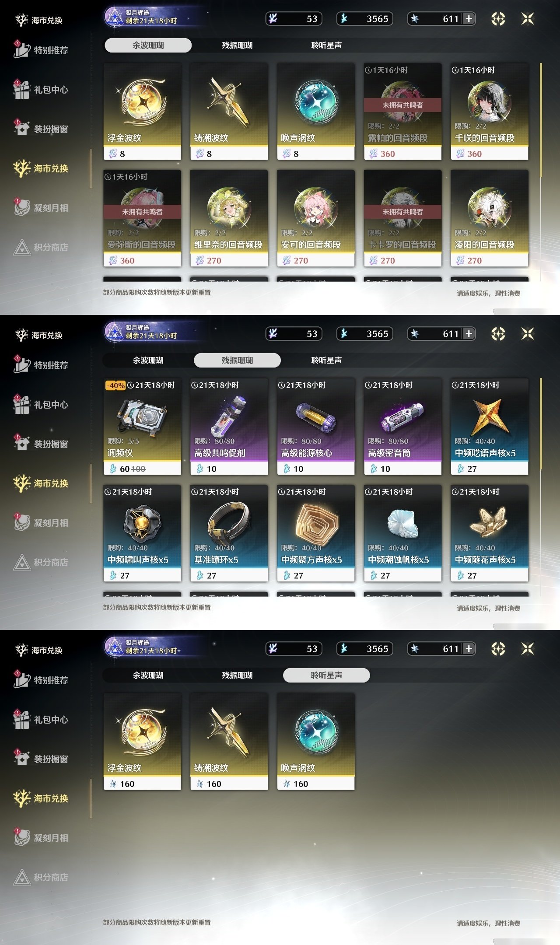Select the 中频聚方声核x5 hexagon item
This screenshot has width=560, height=945.
point(316,534)
